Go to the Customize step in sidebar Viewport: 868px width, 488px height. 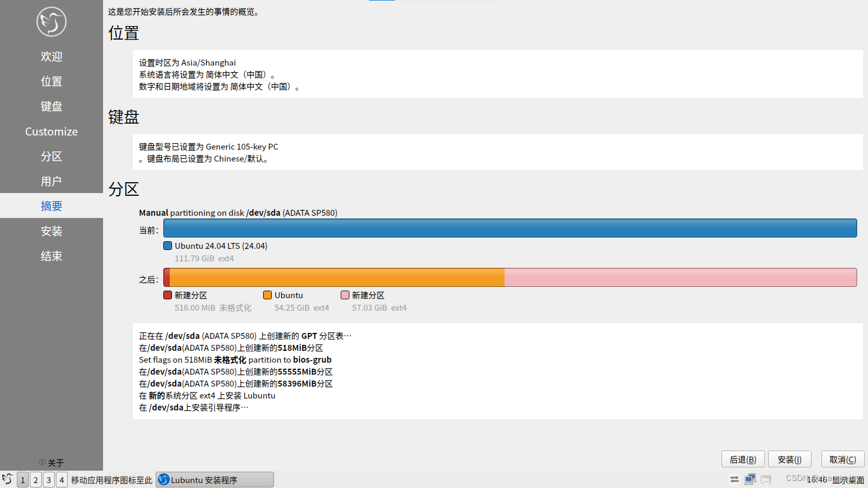52,131
